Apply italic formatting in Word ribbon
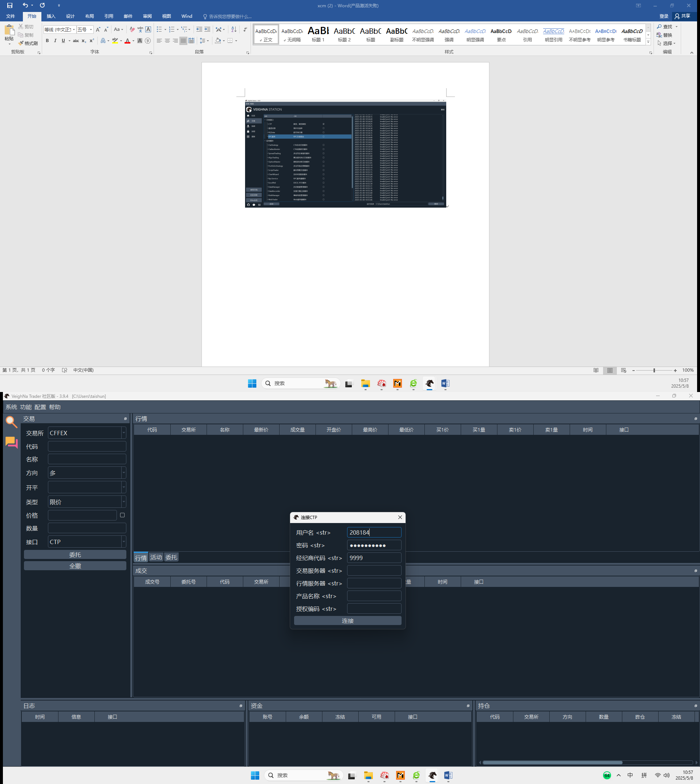This screenshot has height=784, width=700. (x=56, y=41)
